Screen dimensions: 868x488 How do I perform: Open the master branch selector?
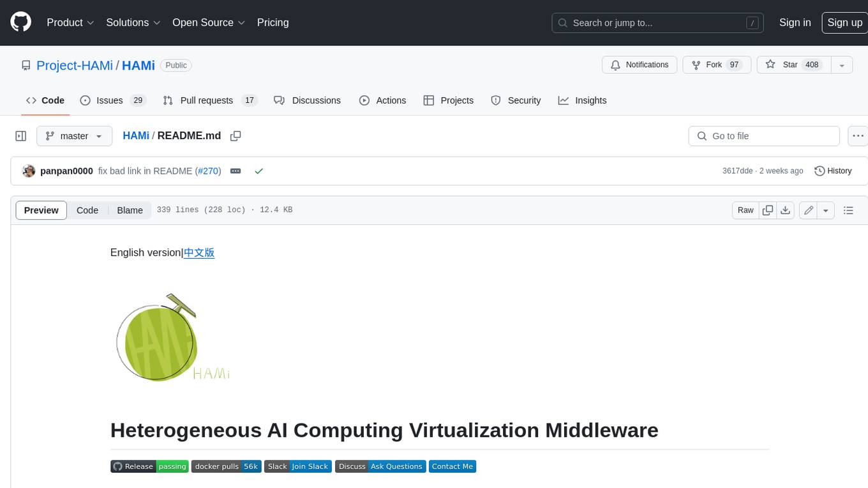(74, 136)
